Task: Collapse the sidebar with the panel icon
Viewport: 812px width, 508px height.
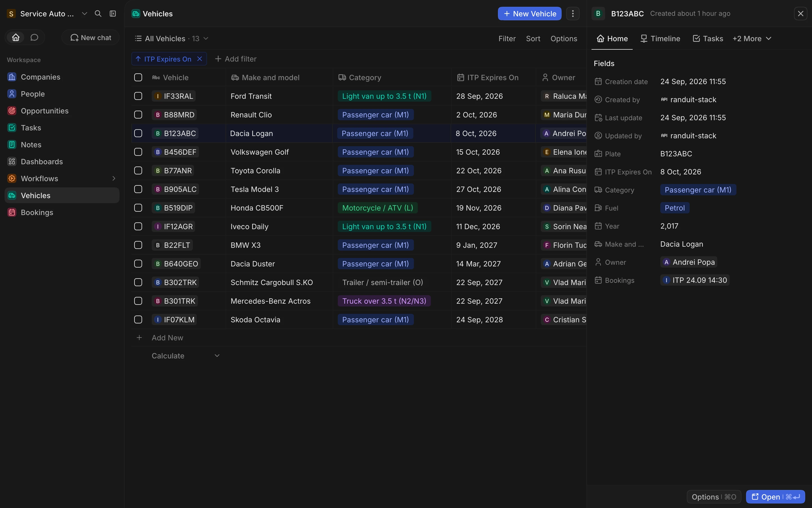Action: [113, 14]
